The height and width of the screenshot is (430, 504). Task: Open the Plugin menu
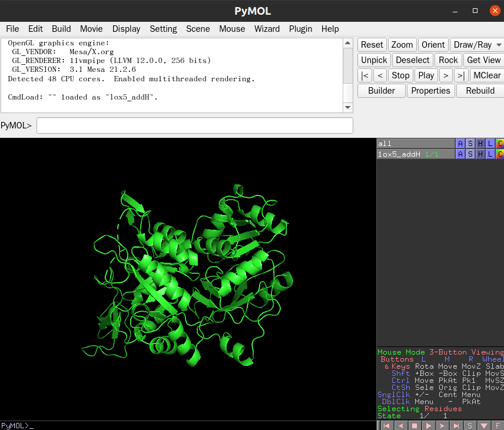[x=300, y=29]
